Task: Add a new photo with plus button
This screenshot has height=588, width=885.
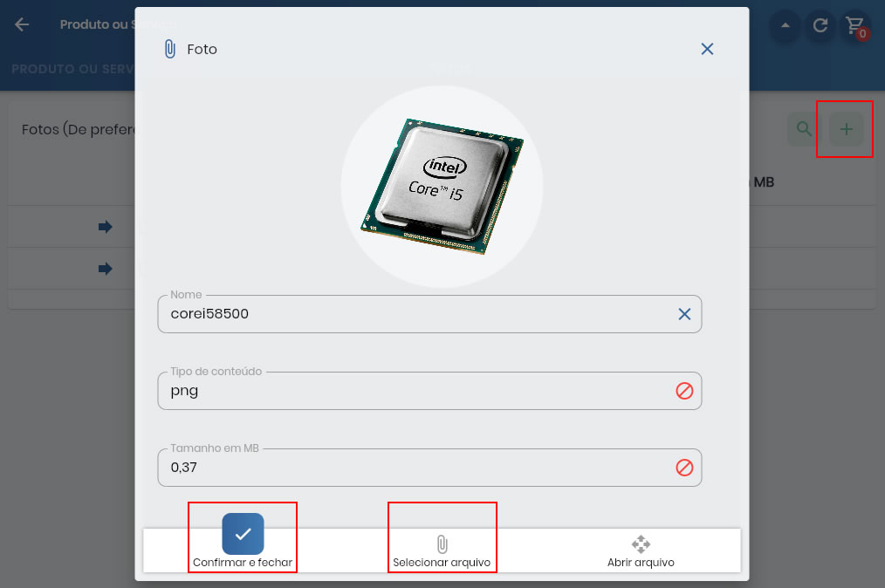Action: [x=846, y=129]
